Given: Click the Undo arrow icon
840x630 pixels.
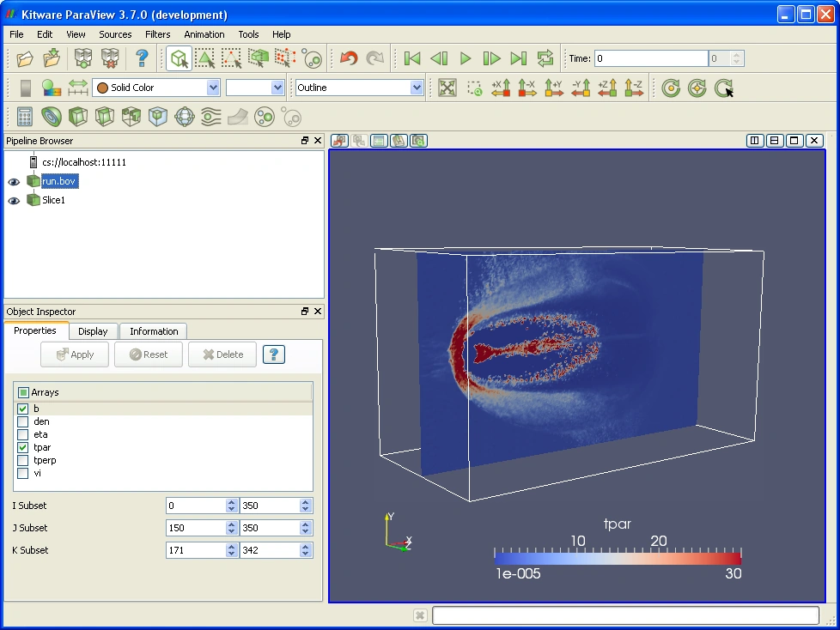Looking at the screenshot, I should click(348, 58).
